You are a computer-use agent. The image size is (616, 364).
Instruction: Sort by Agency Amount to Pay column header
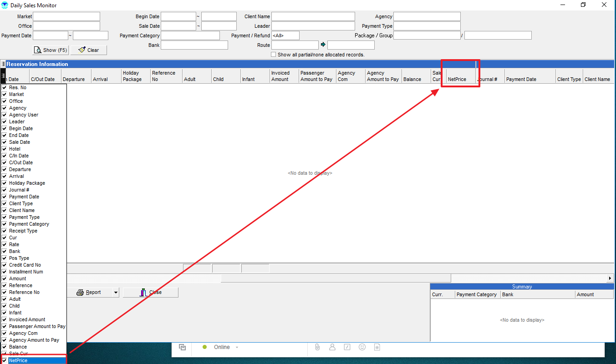384,76
